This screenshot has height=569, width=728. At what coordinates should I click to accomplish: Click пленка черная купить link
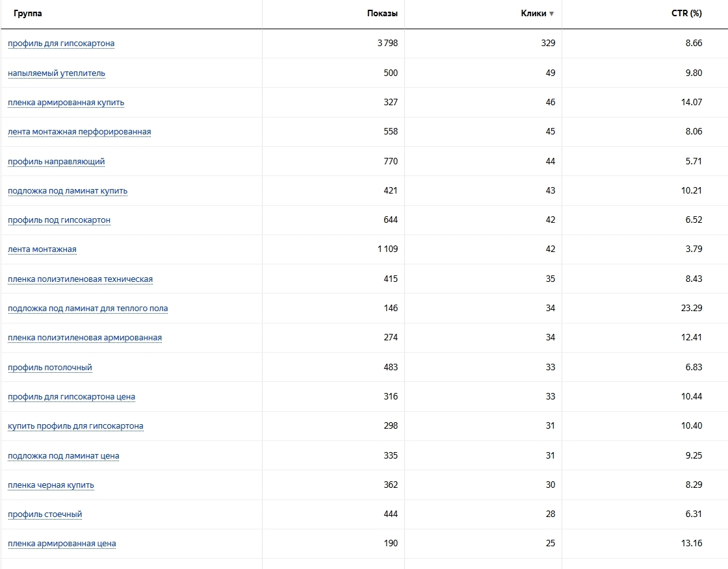point(51,485)
